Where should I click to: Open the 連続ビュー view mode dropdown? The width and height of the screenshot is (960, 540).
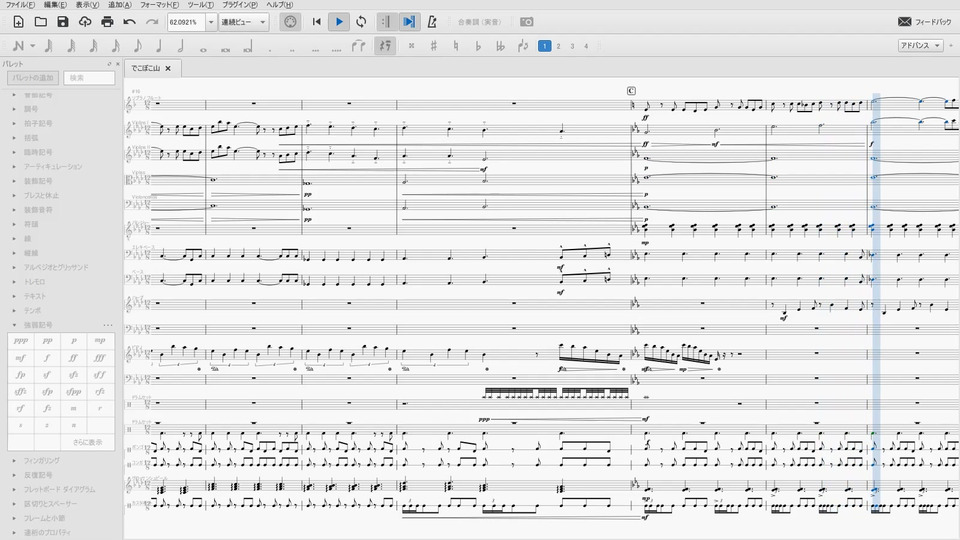point(244,22)
